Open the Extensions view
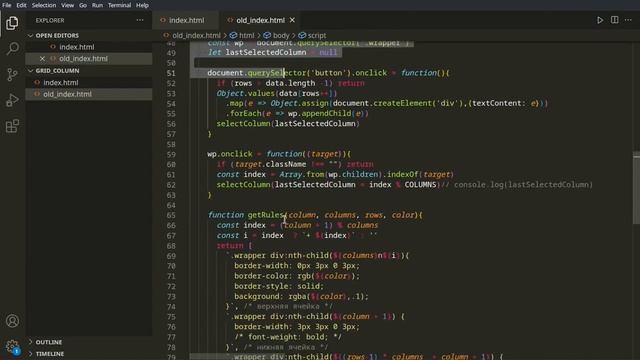The image size is (640, 360). click(x=12, y=126)
